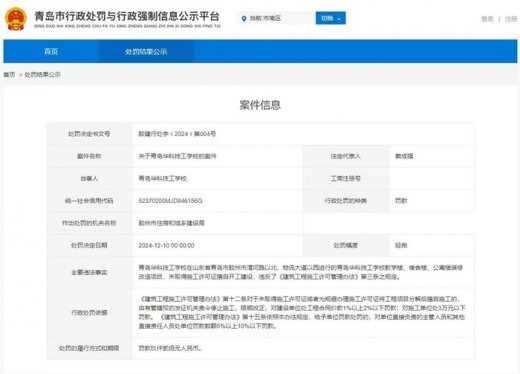520x374 pixels.
Task: Click 处罚结果公示 in the breadcrumb
Action: tap(43, 75)
